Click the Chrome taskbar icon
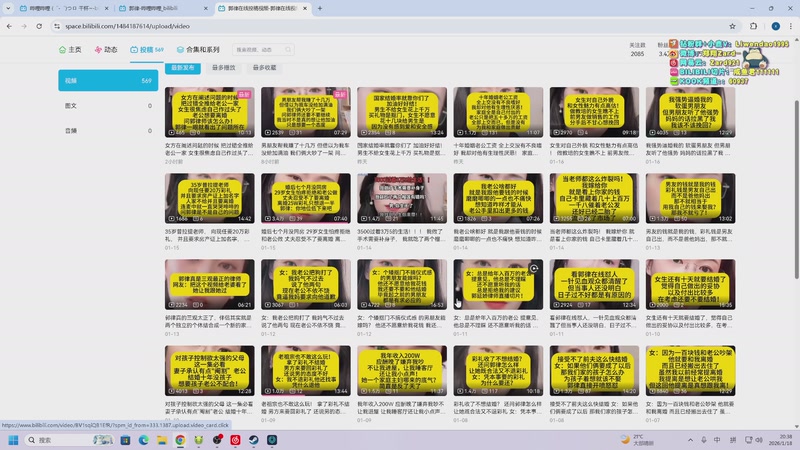Viewport: 800px width, 450px height. [180, 440]
